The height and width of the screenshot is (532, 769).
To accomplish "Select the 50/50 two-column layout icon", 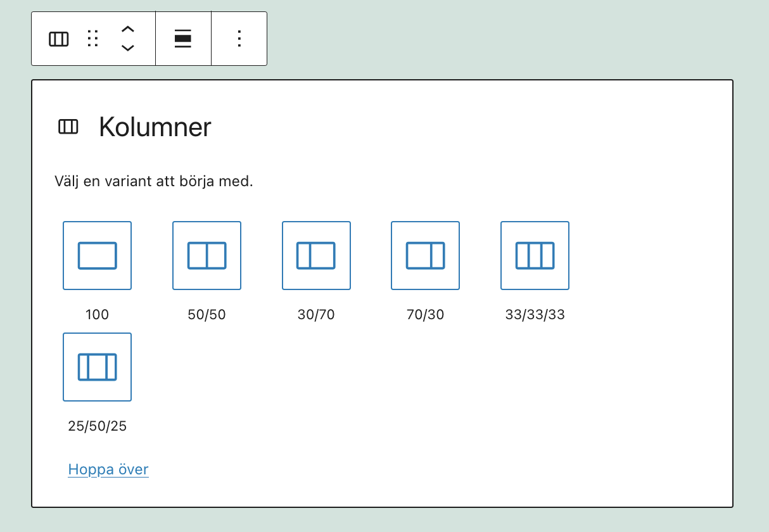I will tap(206, 255).
